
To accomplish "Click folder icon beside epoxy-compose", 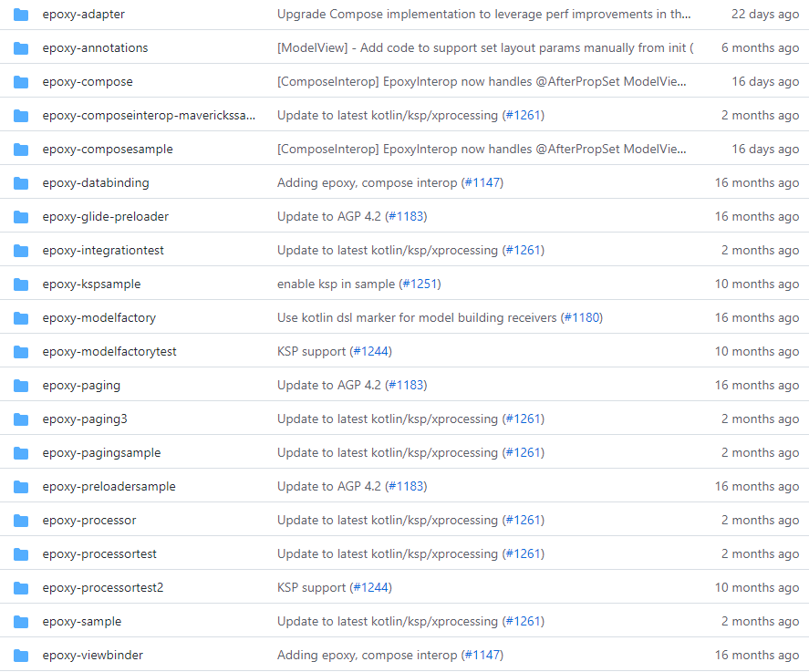I will pos(21,82).
